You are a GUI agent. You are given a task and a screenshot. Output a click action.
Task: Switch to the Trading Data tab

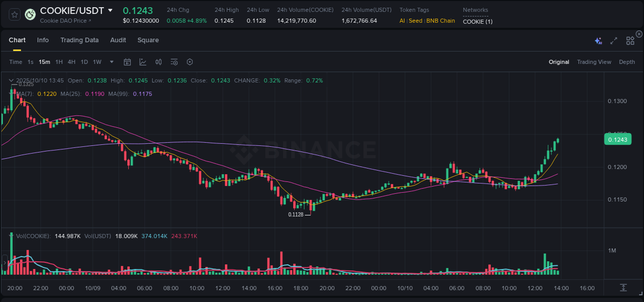[x=79, y=40]
